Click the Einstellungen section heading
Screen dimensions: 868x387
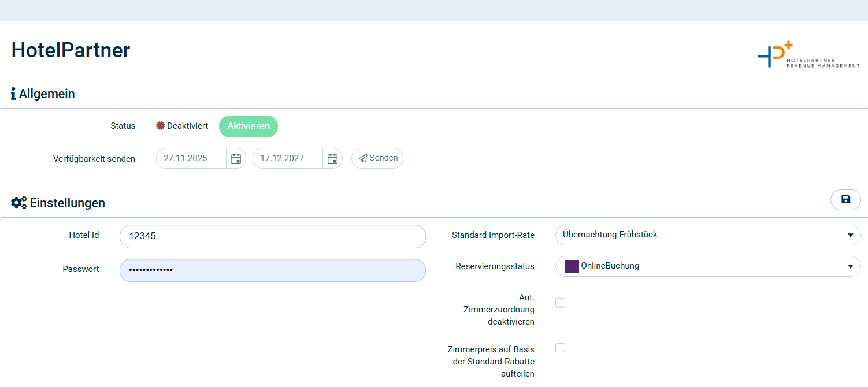pyautogui.click(x=67, y=203)
